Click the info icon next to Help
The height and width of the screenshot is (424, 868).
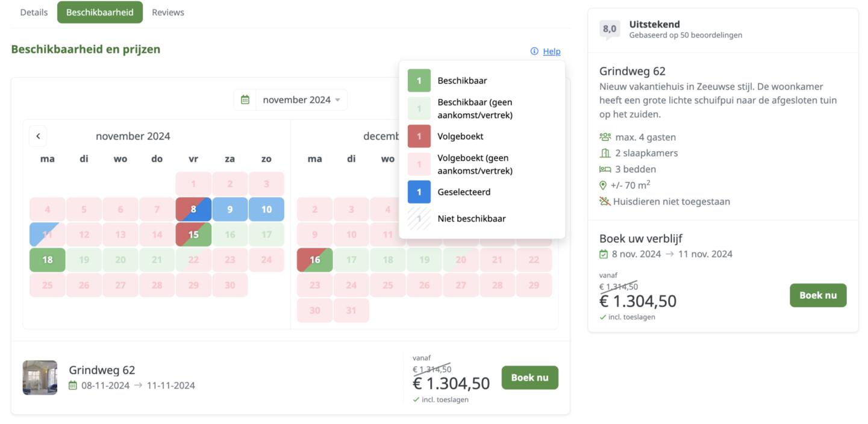534,51
